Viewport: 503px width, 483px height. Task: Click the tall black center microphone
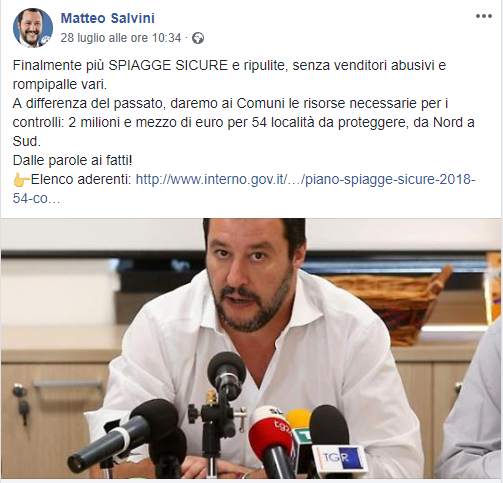(227, 375)
